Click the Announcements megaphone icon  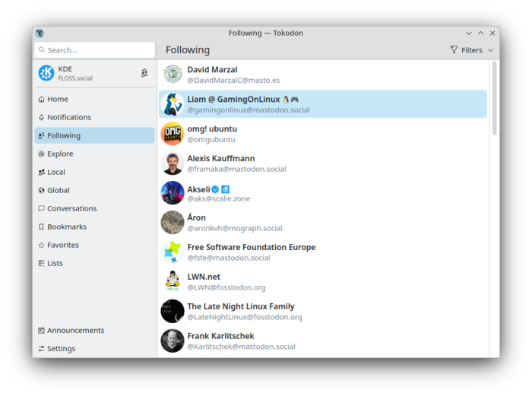(41, 331)
